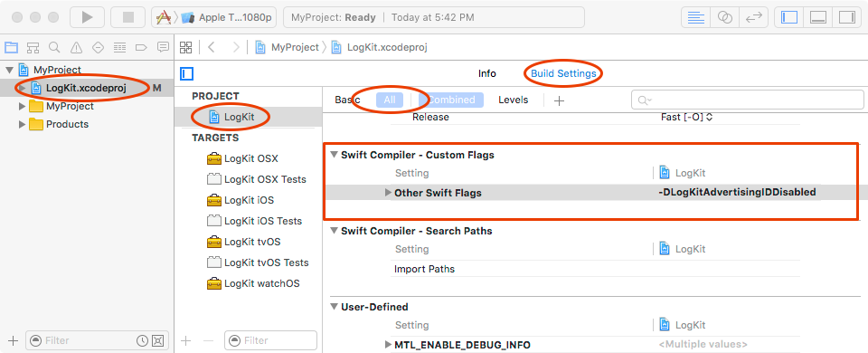
Task: Collapse Swift Compiler - Custom Flags section
Action: point(334,155)
